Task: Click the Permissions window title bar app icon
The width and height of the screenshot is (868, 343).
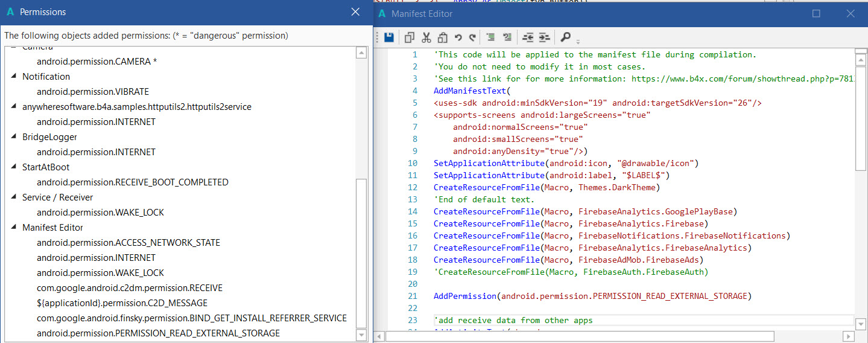Action: [x=10, y=12]
